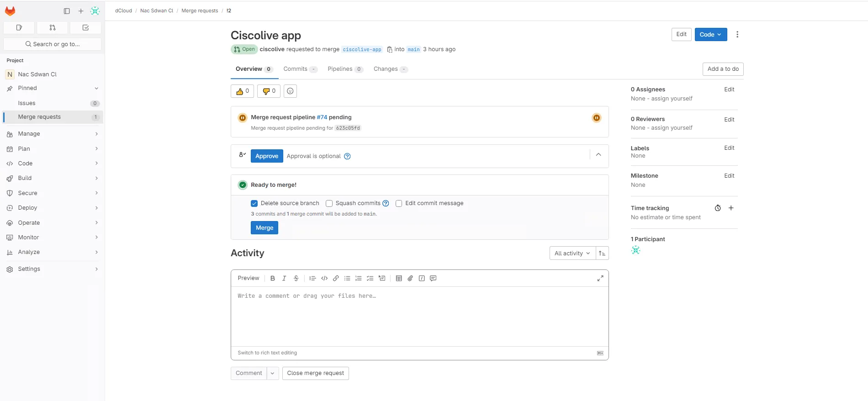Viewport: 868px width, 401px height.
Task: Check Edit commit message
Action: click(x=398, y=203)
